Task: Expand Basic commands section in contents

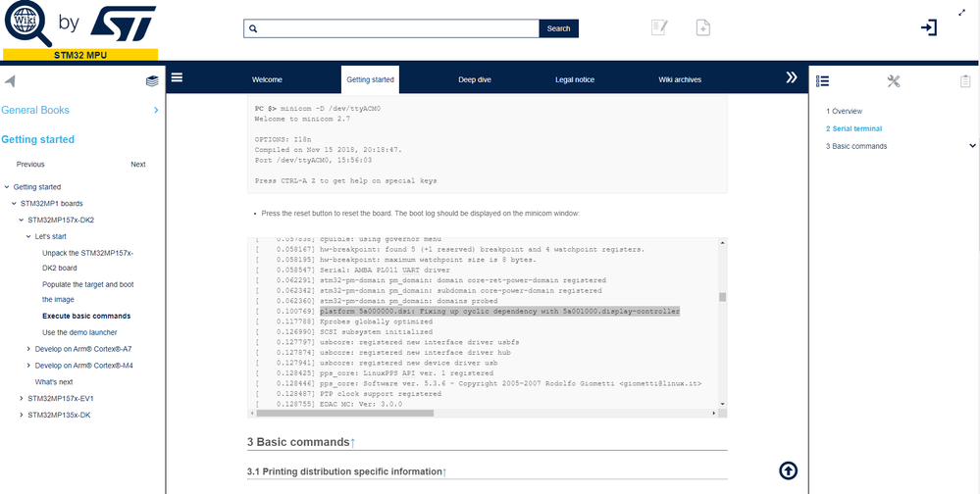Action: (x=972, y=145)
